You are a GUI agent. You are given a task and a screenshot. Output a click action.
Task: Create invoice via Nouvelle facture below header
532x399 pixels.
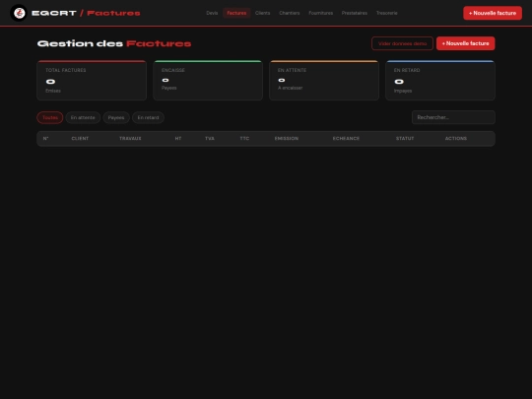click(465, 43)
